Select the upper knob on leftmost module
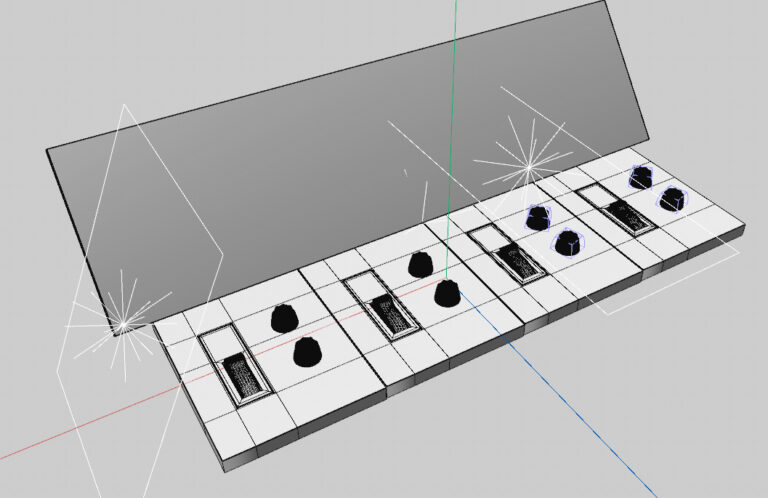The image size is (768, 498). tap(284, 318)
